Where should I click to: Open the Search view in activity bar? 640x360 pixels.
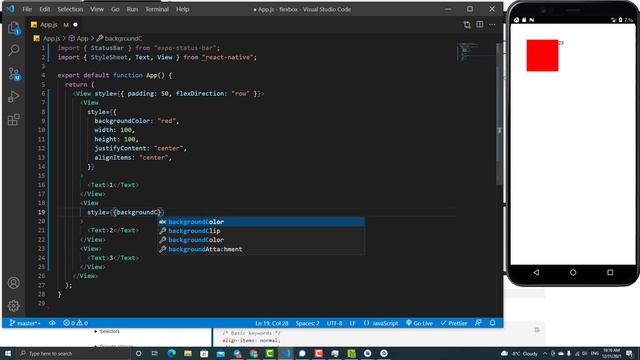[13, 51]
